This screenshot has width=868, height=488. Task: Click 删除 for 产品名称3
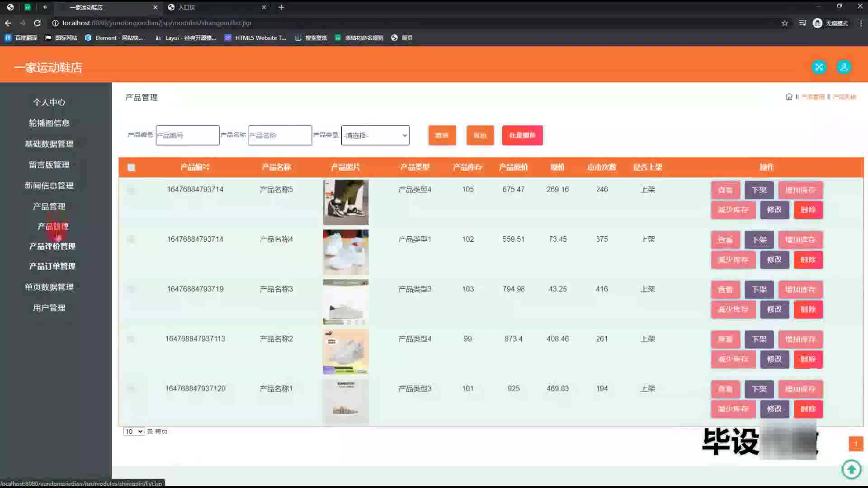[808, 310]
